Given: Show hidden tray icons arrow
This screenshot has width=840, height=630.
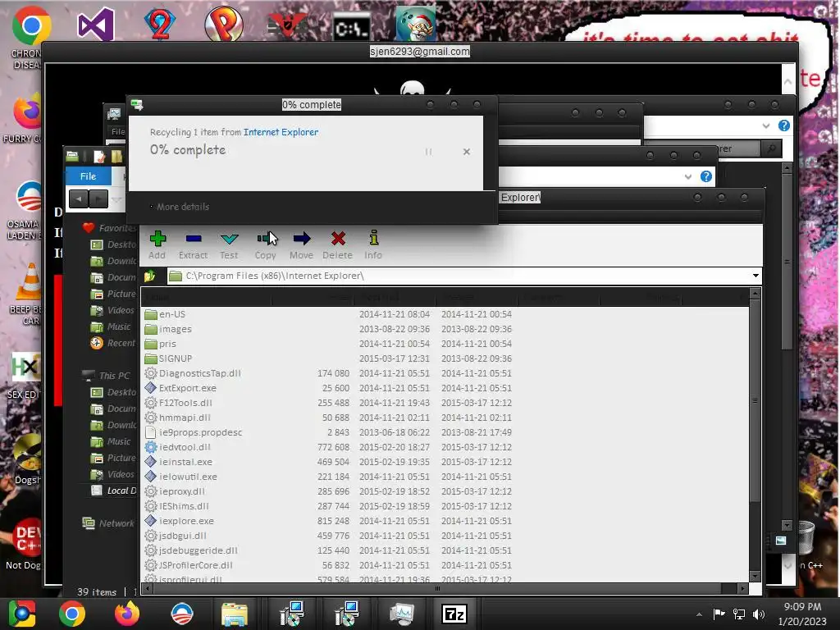Looking at the screenshot, I should pyautogui.click(x=699, y=614).
